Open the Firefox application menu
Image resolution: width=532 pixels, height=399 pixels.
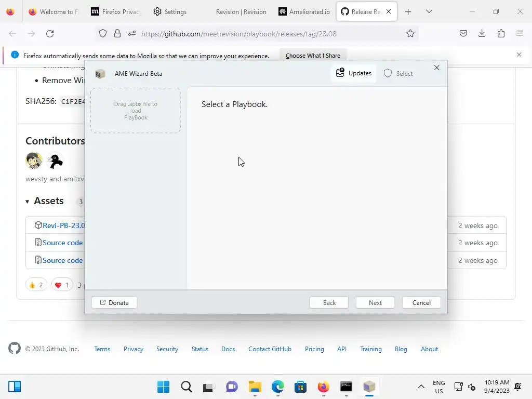[520, 33]
